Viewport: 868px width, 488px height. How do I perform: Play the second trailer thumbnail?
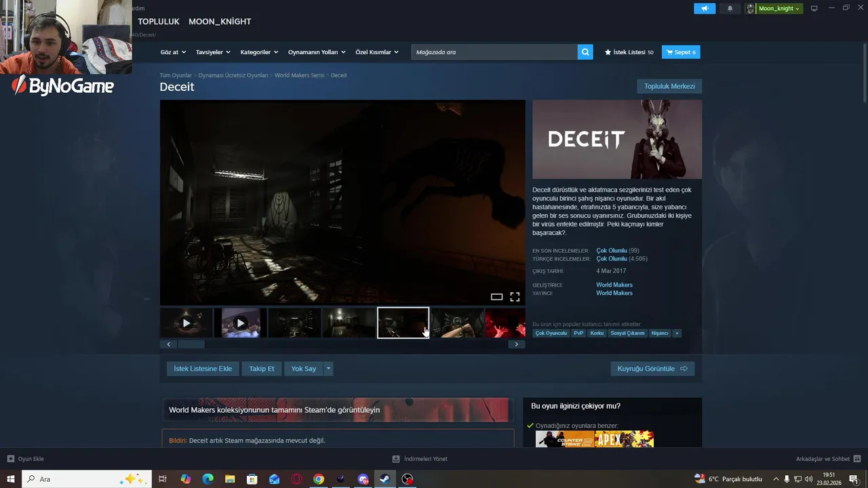(x=240, y=323)
